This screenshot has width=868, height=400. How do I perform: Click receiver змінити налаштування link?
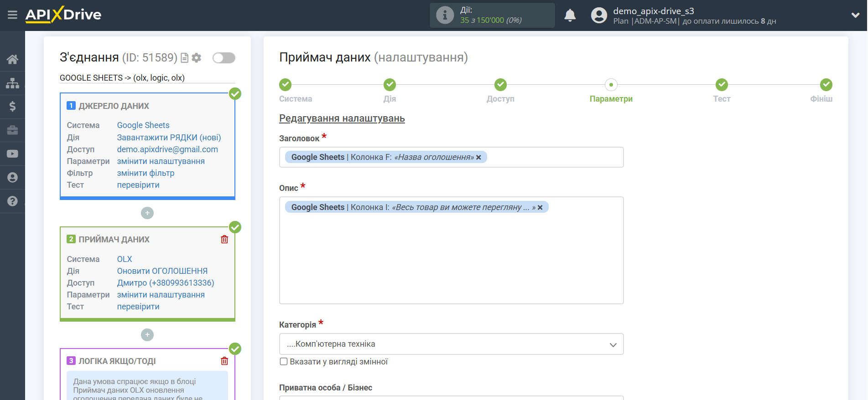pyautogui.click(x=161, y=294)
